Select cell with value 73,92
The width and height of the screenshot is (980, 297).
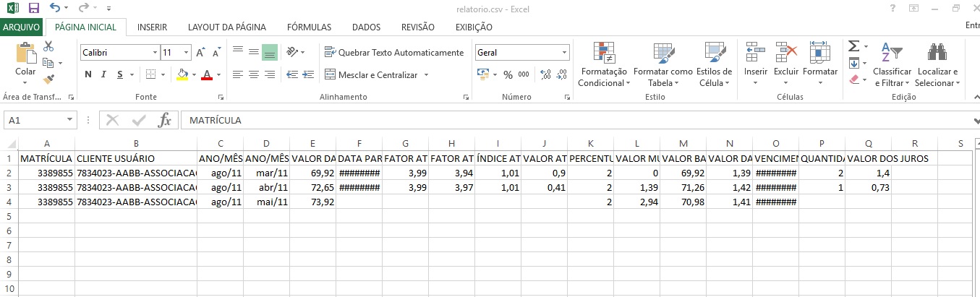(x=312, y=202)
